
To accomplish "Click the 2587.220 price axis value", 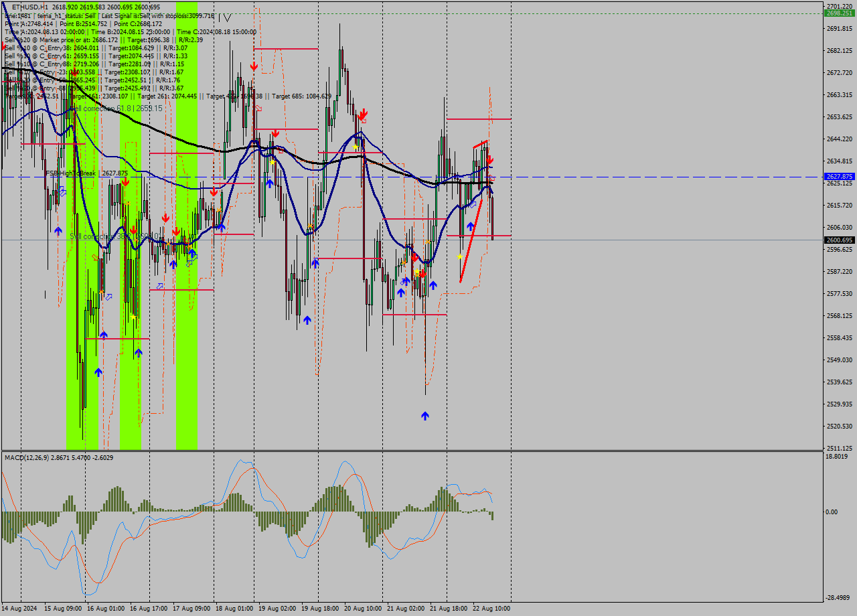I will (x=840, y=271).
